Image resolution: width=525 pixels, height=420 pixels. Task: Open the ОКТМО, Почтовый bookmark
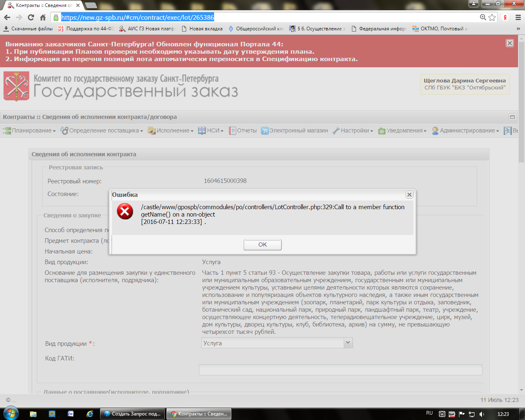441,29
